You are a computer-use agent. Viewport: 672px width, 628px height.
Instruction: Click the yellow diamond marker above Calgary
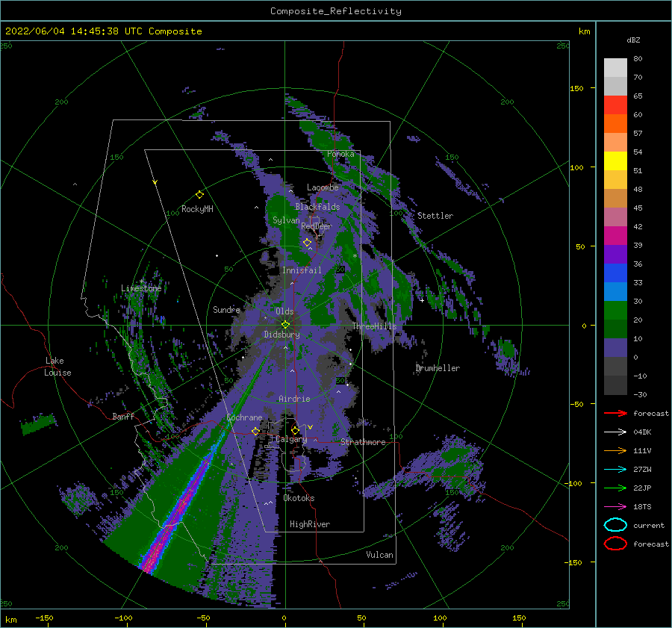tap(295, 430)
